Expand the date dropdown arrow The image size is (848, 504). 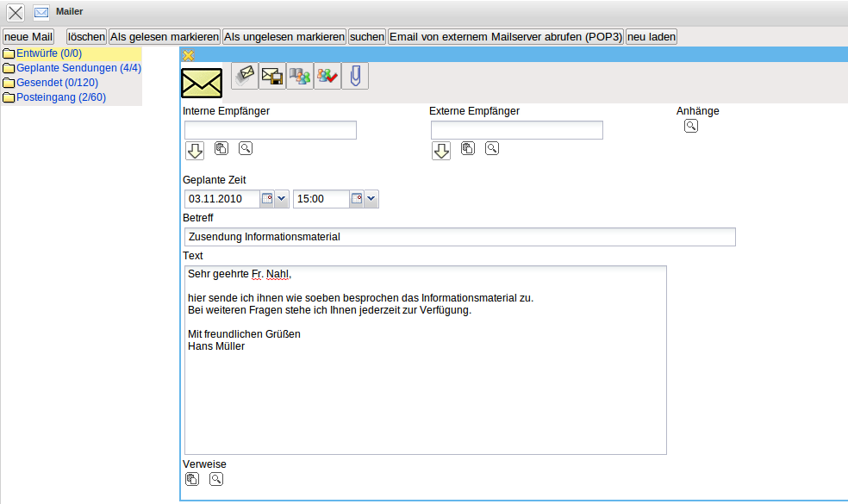281,198
